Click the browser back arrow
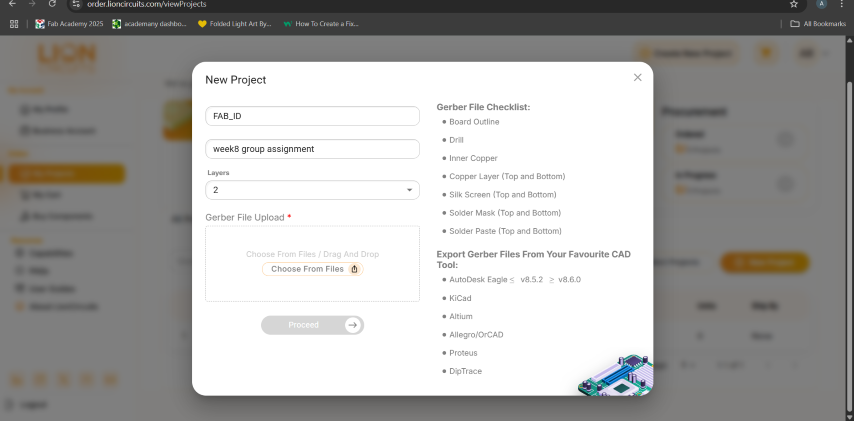Image resolution: width=854 pixels, height=421 pixels. tap(12, 4)
